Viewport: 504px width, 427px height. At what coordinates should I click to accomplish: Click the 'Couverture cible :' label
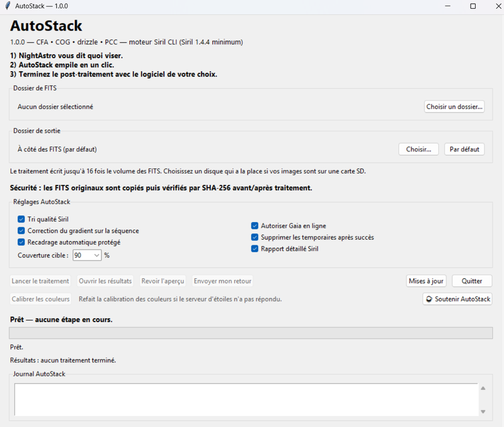pyautogui.click(x=43, y=255)
